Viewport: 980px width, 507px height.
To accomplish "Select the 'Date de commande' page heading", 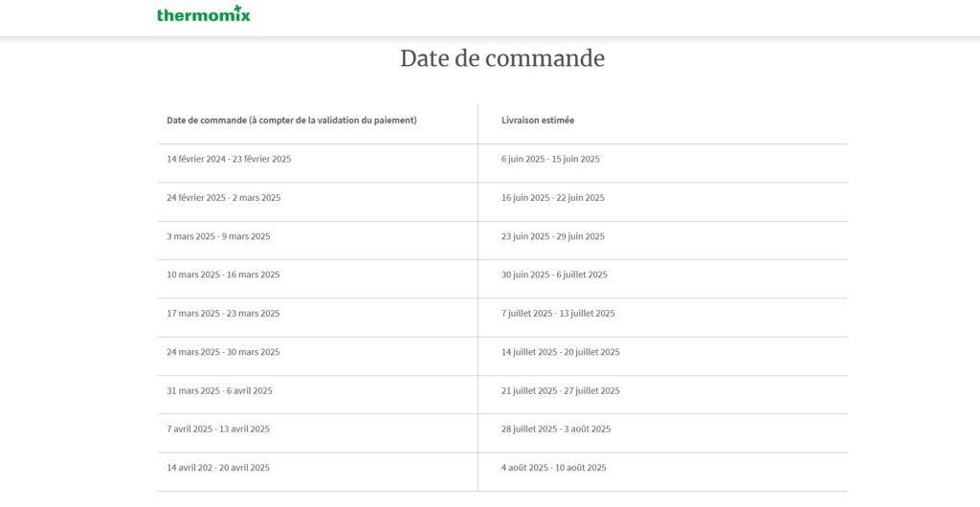I will [502, 58].
